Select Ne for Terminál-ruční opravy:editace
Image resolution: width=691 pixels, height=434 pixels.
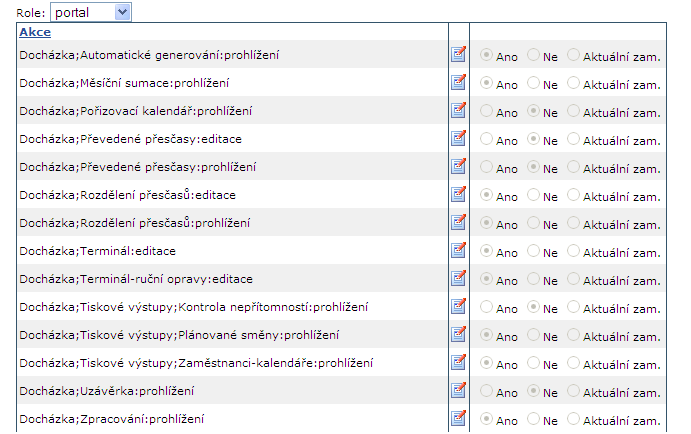(533, 278)
